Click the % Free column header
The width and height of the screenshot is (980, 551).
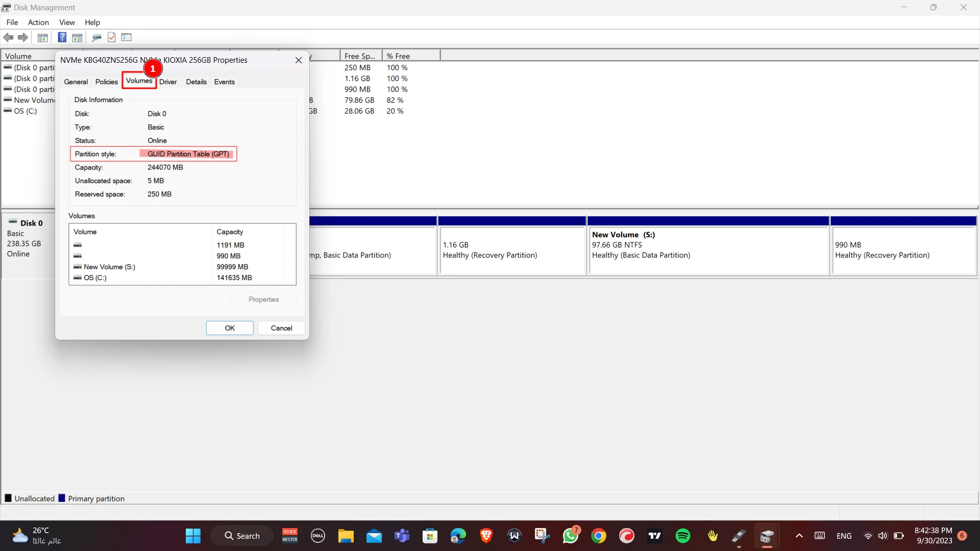(x=411, y=56)
